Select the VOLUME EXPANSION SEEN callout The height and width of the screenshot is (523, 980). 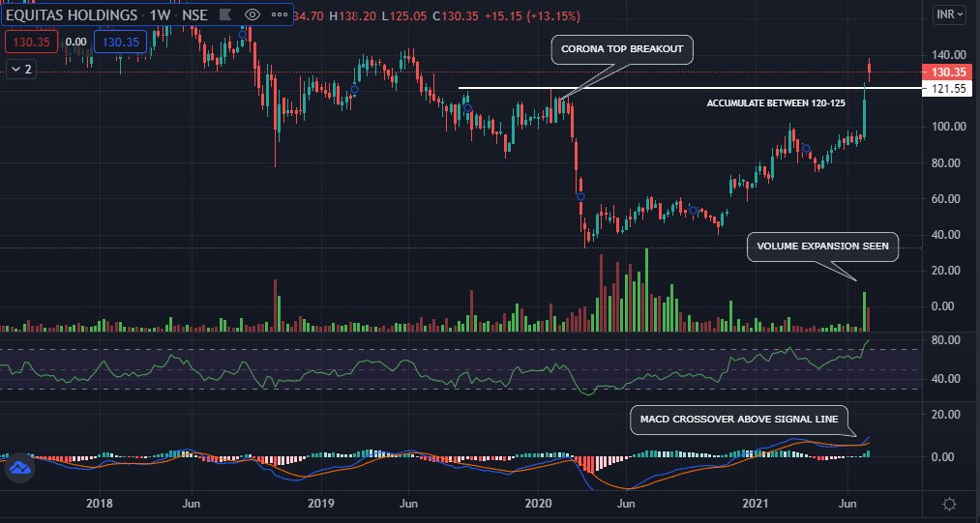(822, 247)
